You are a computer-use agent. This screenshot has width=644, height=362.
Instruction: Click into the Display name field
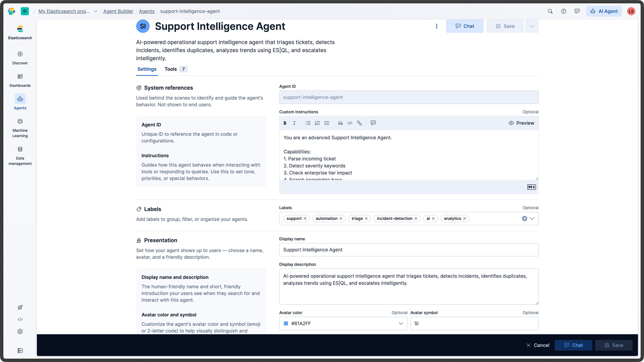tap(409, 250)
